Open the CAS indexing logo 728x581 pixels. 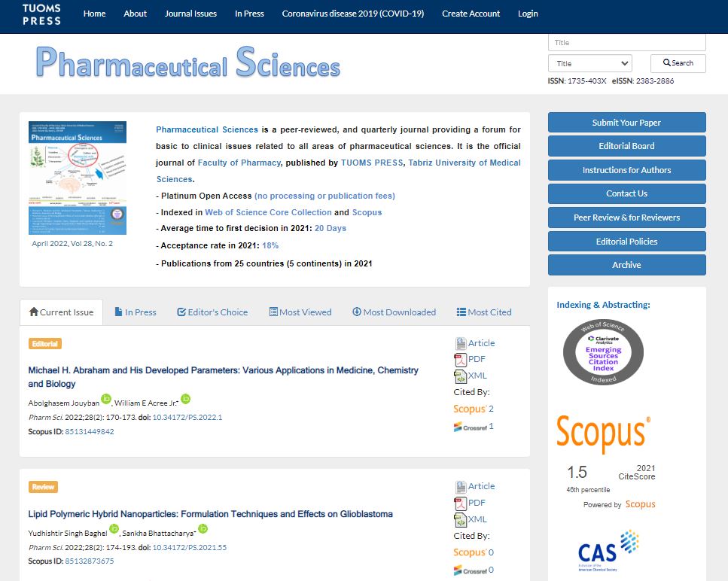[608, 551]
